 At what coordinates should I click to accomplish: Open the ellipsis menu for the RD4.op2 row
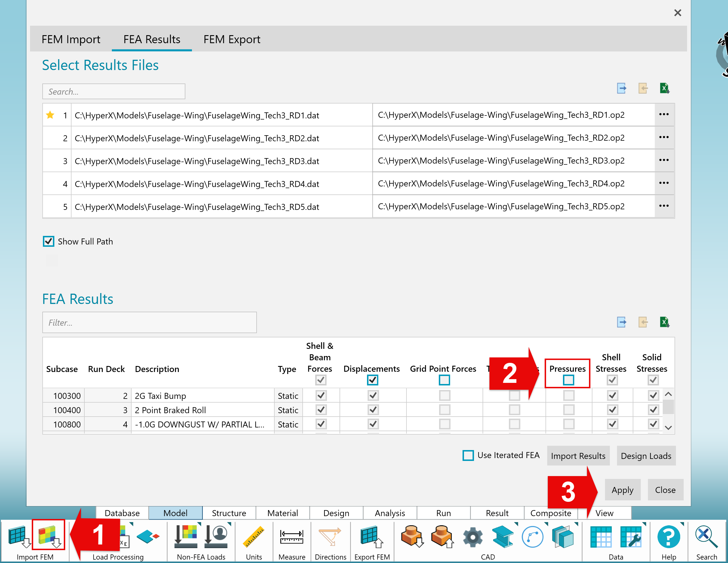coord(664,183)
